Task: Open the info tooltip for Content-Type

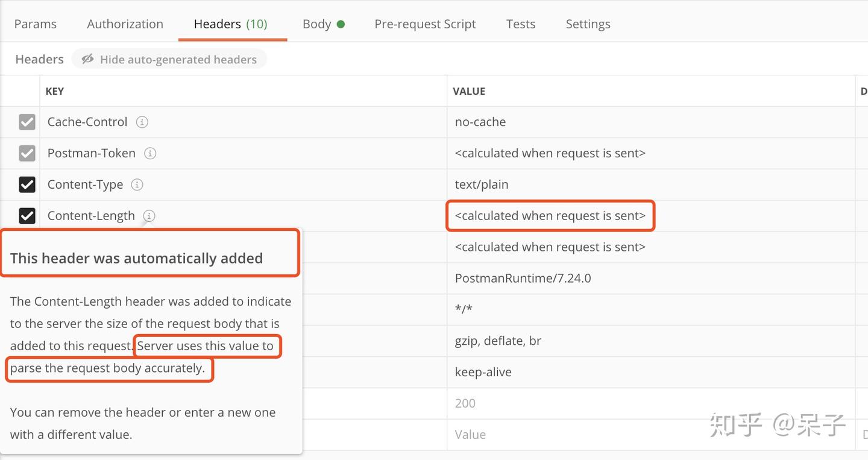Action: pyautogui.click(x=136, y=184)
